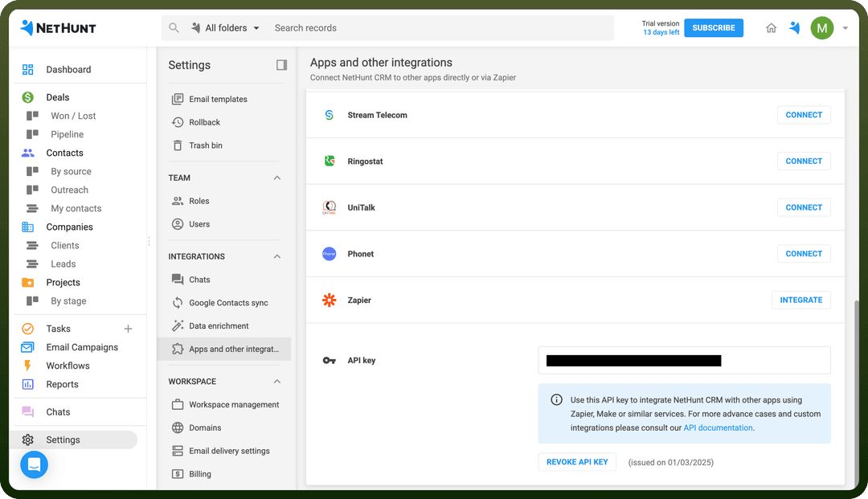Connect UniTalk

click(x=804, y=207)
